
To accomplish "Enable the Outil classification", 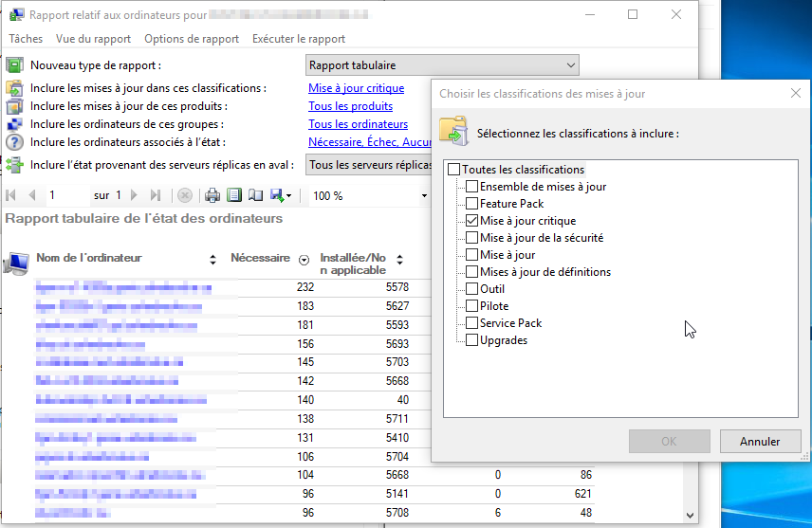I will 471,289.
